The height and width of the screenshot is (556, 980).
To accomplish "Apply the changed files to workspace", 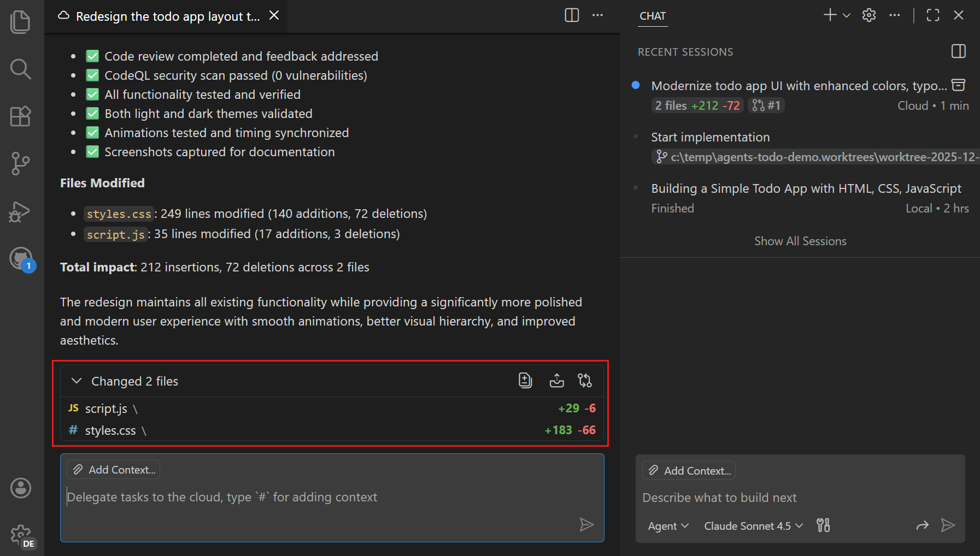I will (x=556, y=381).
